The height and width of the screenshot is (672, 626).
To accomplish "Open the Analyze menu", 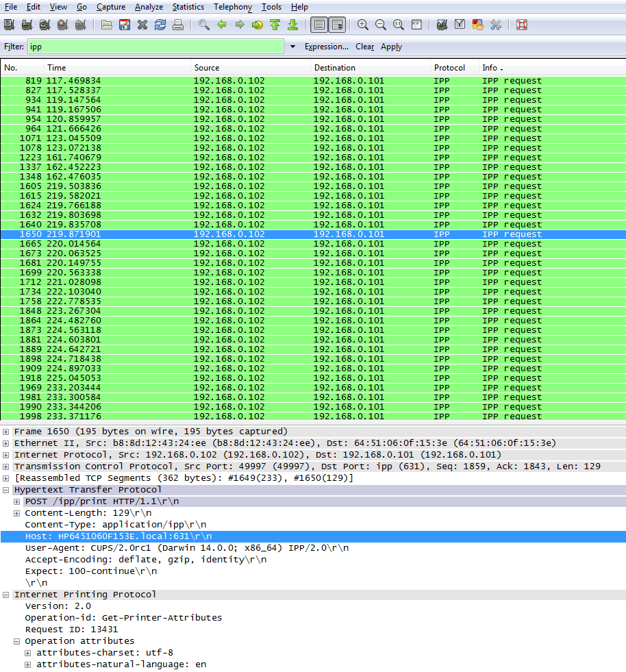I will tap(149, 7).
